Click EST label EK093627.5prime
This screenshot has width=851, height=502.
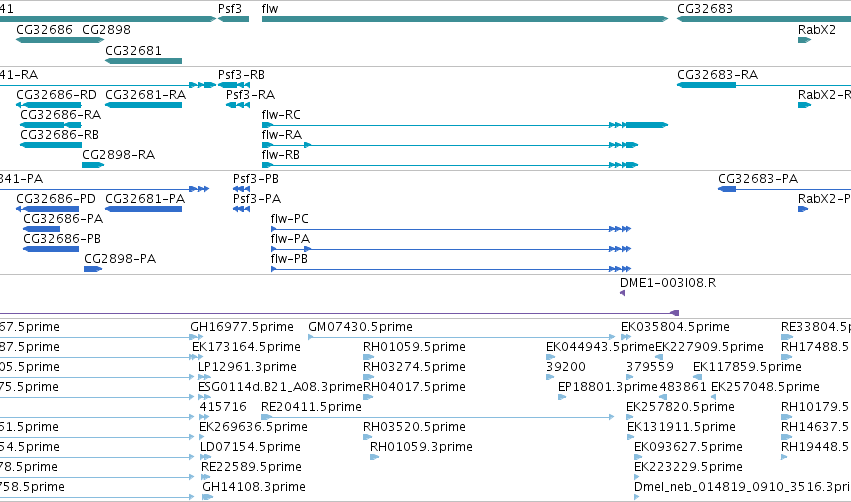coord(688,448)
